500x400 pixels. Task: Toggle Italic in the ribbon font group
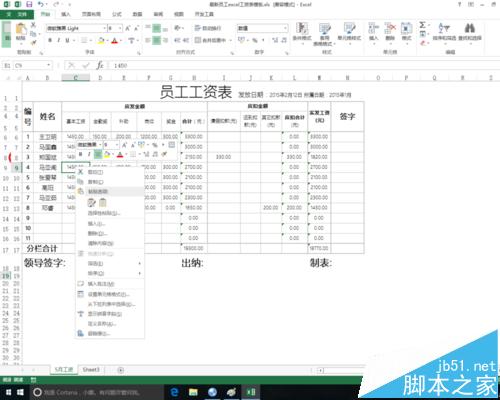pos(59,40)
